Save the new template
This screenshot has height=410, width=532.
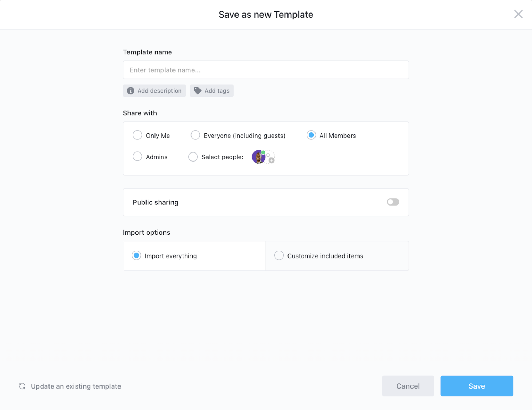coord(477,386)
